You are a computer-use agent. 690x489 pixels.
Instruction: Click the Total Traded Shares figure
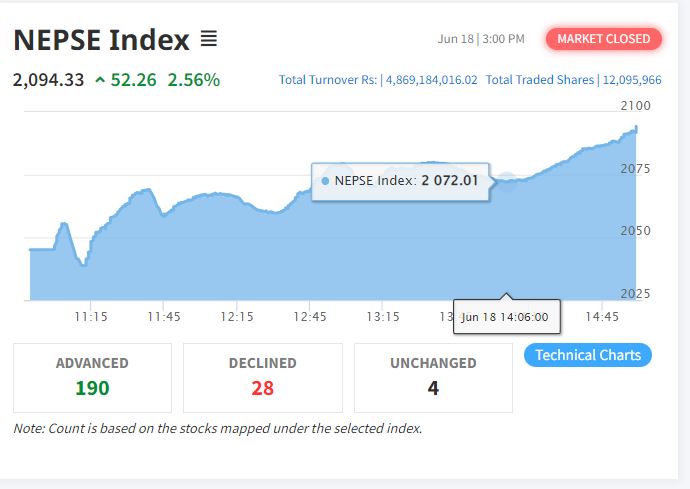point(632,80)
